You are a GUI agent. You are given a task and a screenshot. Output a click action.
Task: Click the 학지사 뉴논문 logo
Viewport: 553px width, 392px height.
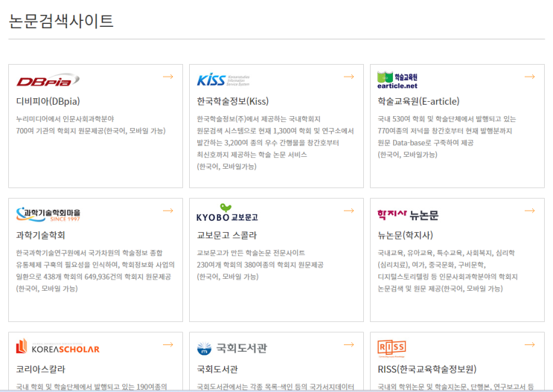[x=408, y=215]
